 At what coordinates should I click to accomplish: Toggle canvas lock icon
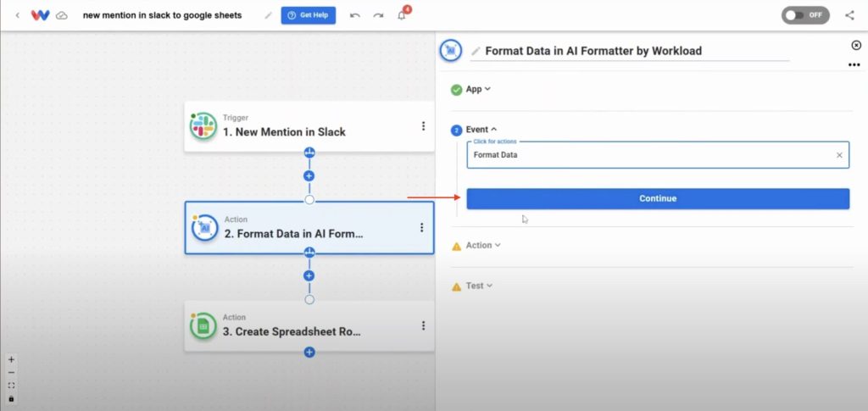pyautogui.click(x=12, y=399)
